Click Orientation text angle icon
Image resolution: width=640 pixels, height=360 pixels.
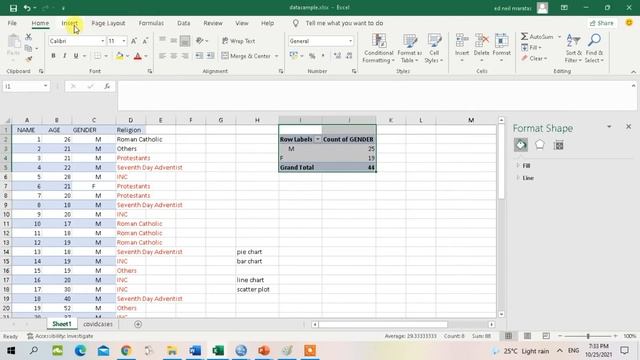pyautogui.click(x=200, y=41)
